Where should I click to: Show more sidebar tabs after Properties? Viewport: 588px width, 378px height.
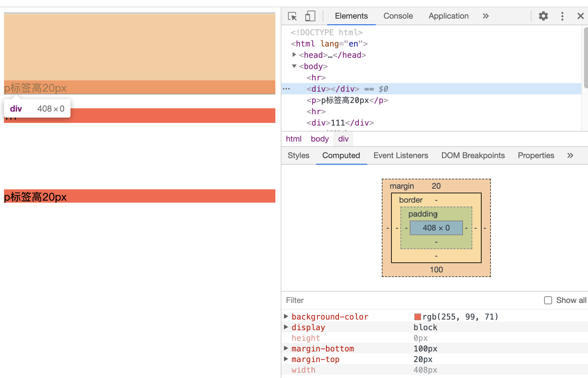click(570, 155)
